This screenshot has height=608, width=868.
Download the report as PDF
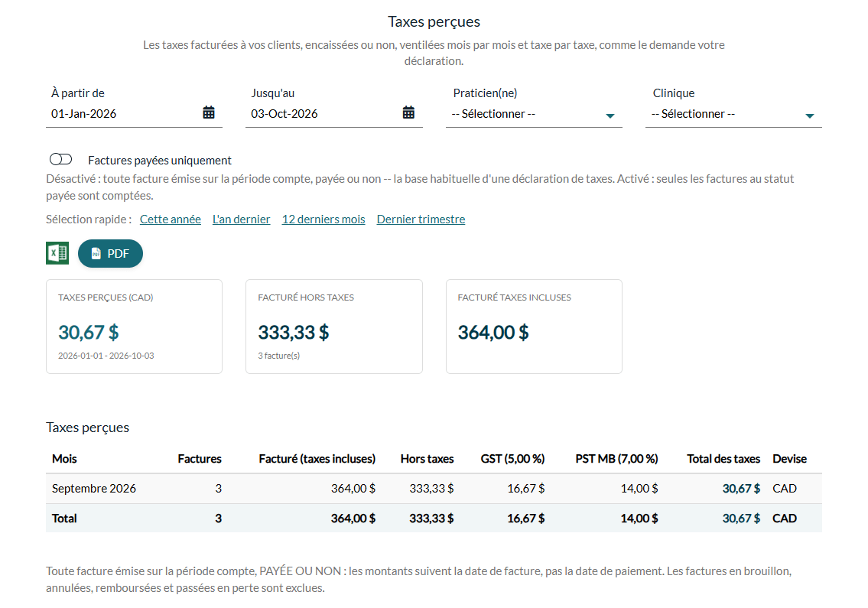[x=110, y=254]
